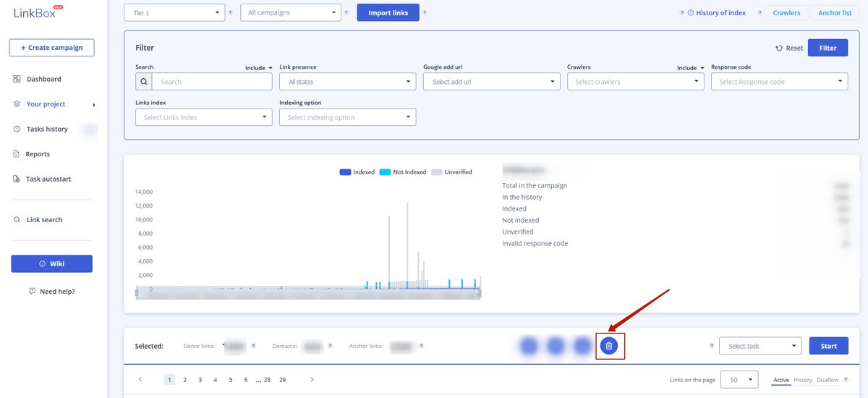Toggle the Not Indexed legend series
Screen dimensions: 868x398
(403, 172)
